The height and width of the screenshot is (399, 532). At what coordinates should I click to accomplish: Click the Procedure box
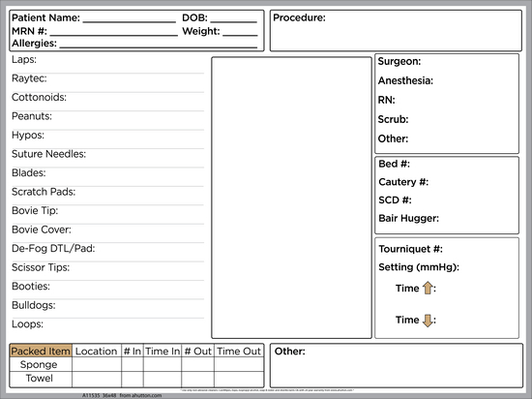pyautogui.click(x=396, y=31)
